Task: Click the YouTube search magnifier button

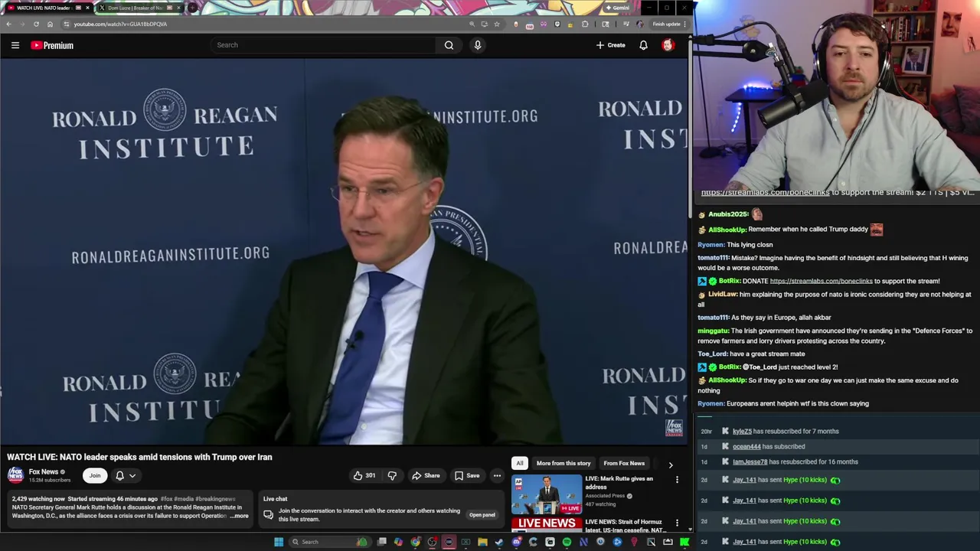Action: click(449, 45)
